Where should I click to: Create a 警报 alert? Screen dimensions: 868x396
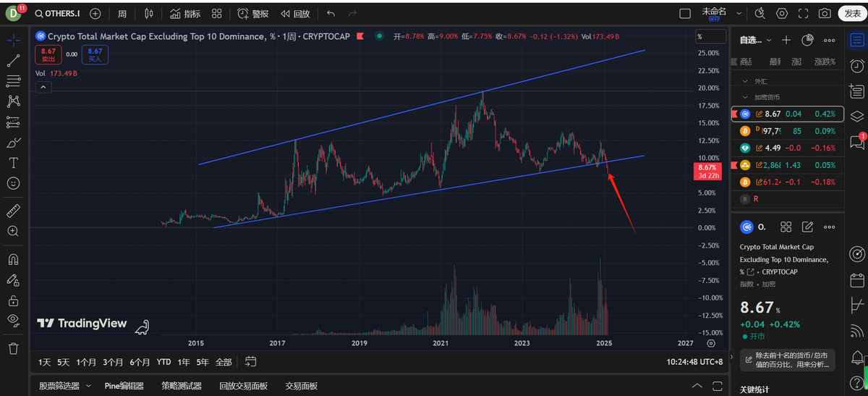click(252, 14)
